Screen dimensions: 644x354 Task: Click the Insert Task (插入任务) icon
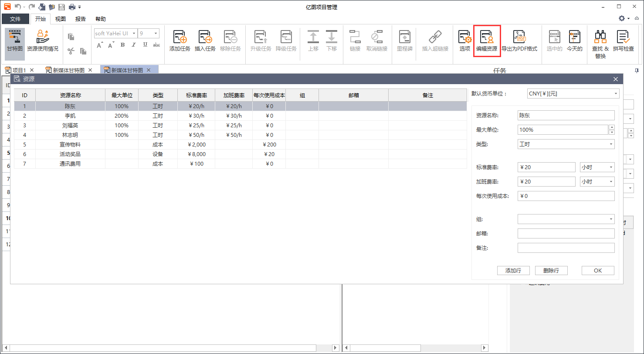(x=205, y=41)
